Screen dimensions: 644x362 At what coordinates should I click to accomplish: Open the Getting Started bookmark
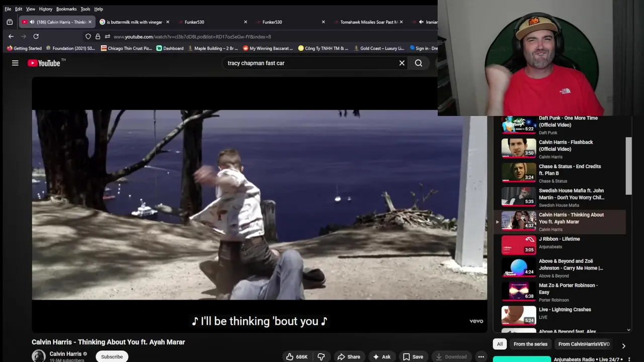(x=24, y=48)
